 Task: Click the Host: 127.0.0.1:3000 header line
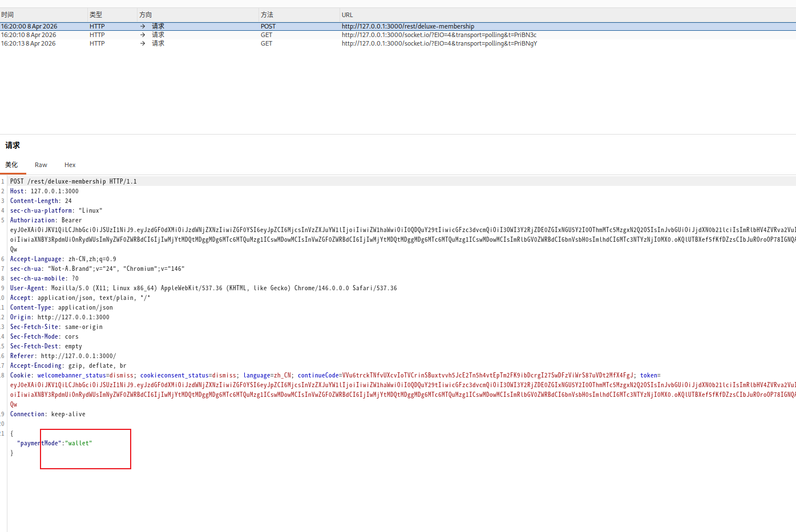[x=45, y=191]
